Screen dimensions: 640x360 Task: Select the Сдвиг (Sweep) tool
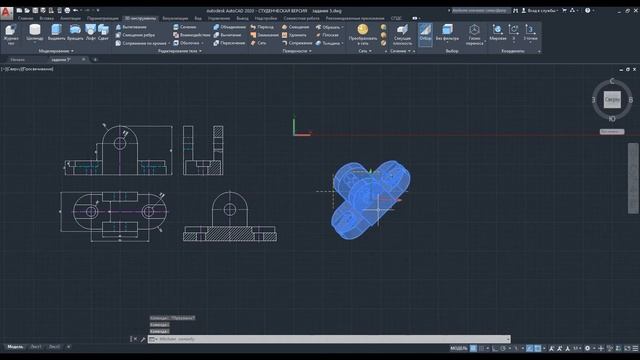[x=103, y=32]
